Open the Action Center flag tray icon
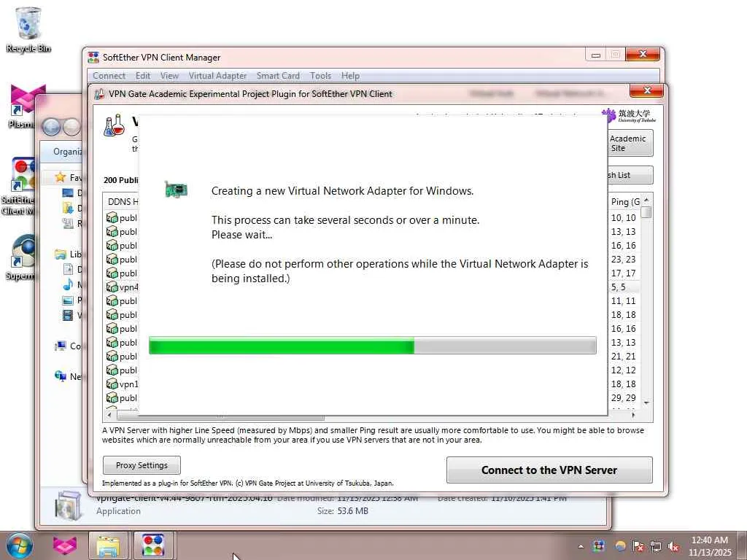The height and width of the screenshot is (560, 747). [638, 546]
